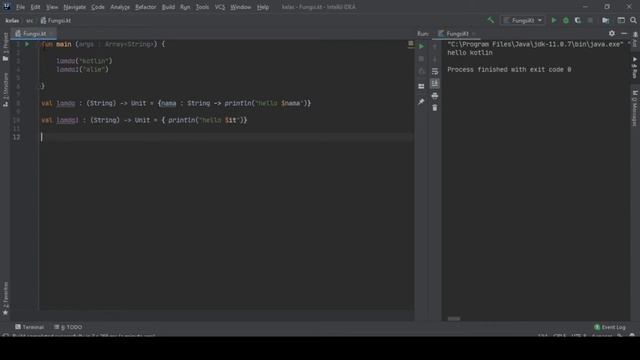Open the Edit menu
The image size is (640, 360).
pos(36,7)
